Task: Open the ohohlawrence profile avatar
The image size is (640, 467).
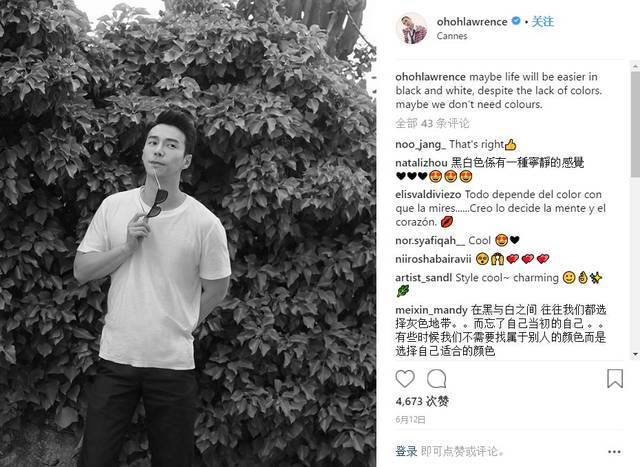Action: (411, 28)
